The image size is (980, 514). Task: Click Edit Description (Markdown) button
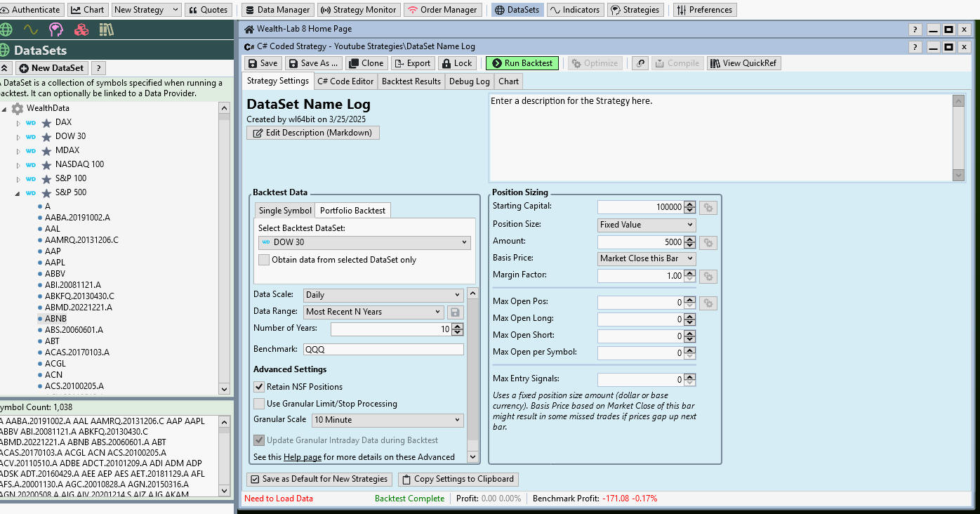pos(313,133)
